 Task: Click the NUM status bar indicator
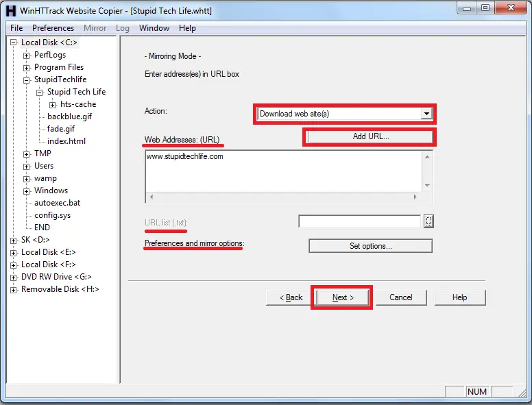click(477, 392)
